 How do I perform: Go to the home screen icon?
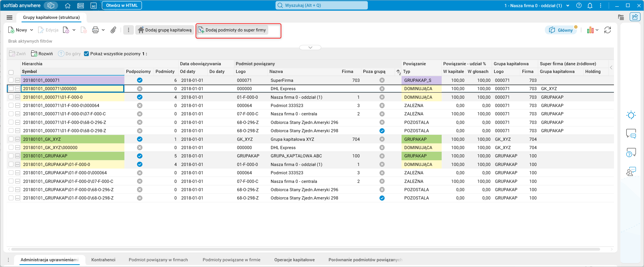click(x=68, y=5)
